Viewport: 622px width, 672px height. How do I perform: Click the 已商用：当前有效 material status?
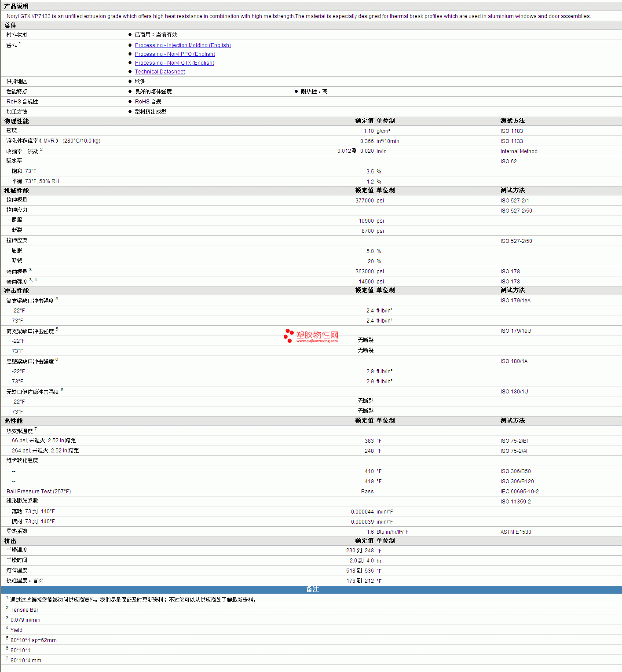pyautogui.click(x=156, y=35)
